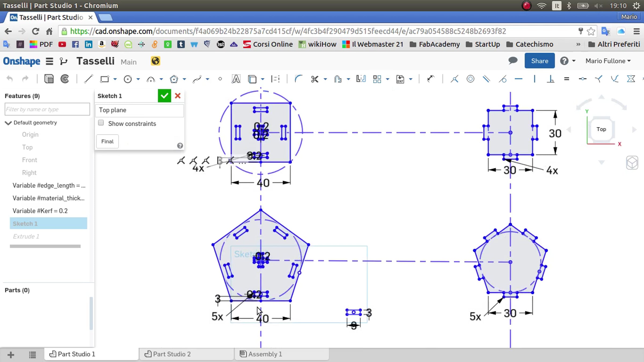Apply the Tangent constraint
644x362 pixels.
pos(502,79)
